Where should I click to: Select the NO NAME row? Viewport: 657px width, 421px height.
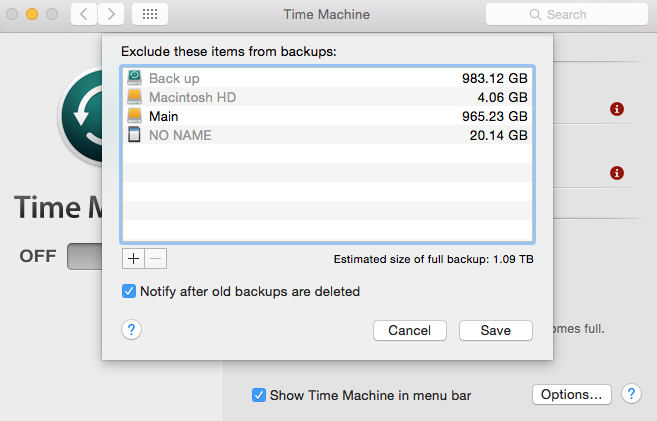(327, 134)
